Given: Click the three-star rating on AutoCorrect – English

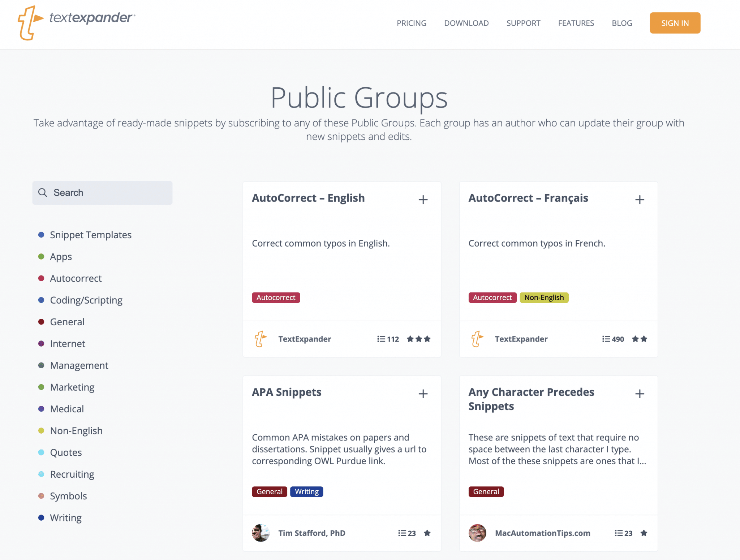Looking at the screenshot, I should tap(418, 339).
